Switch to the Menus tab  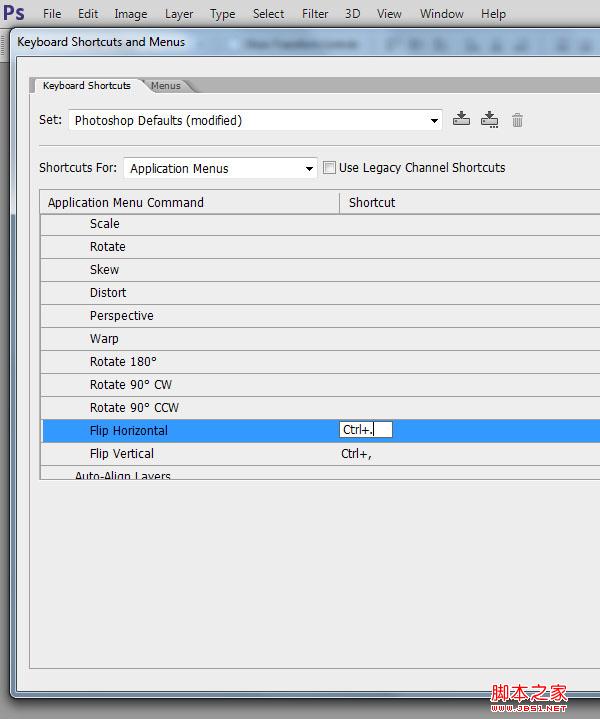pos(166,86)
